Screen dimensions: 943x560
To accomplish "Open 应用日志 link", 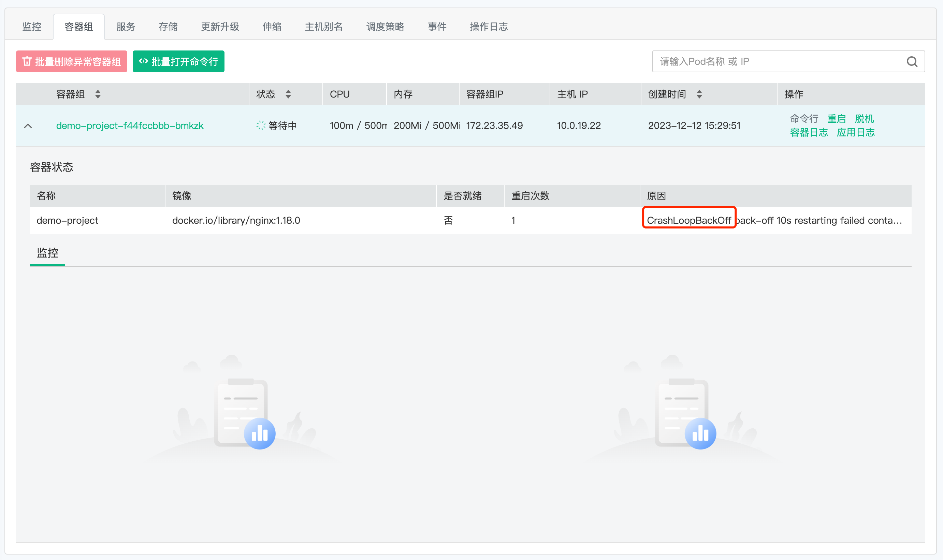I will click(856, 132).
